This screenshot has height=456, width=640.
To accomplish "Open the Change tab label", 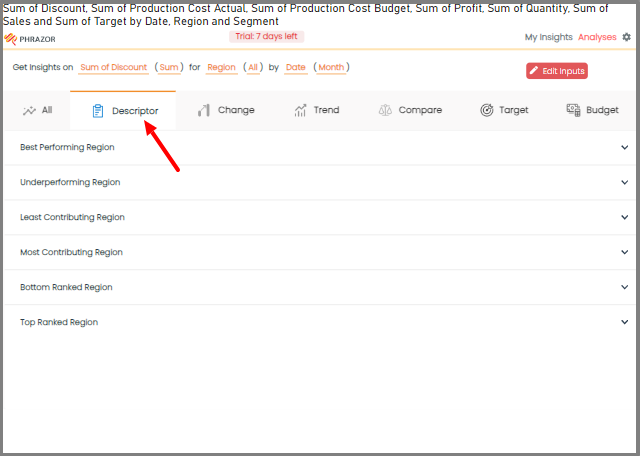I will [x=236, y=110].
